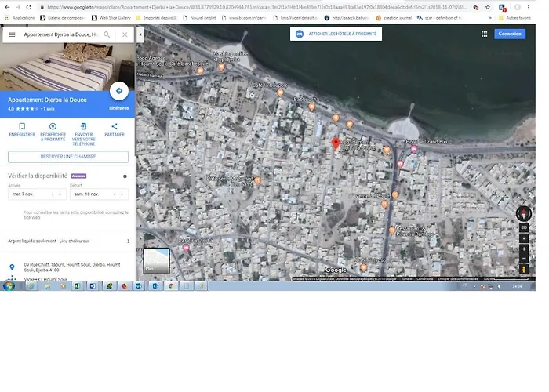This screenshot has width=549, height=392.
Task: Click Afficher les hôtels à proximité
Action: pos(336,34)
